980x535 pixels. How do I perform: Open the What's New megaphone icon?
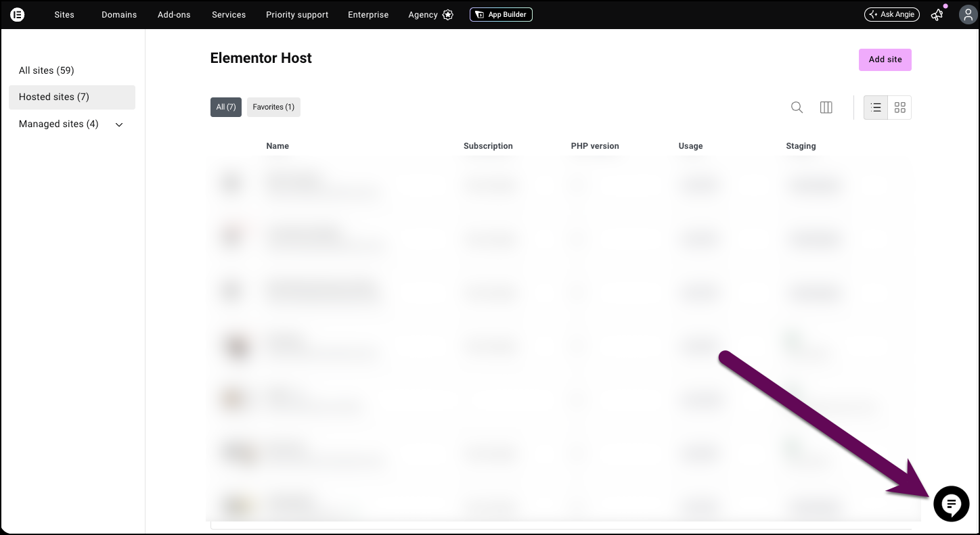(937, 14)
